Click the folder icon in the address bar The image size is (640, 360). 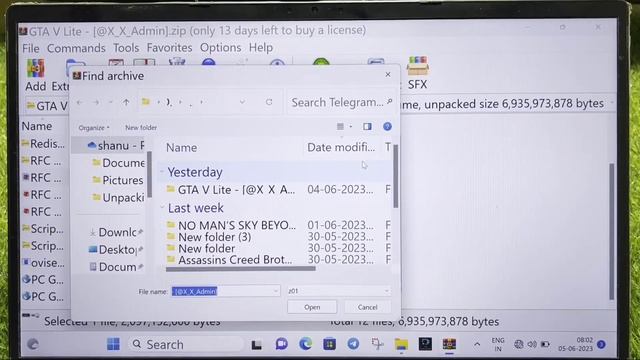[x=145, y=102]
